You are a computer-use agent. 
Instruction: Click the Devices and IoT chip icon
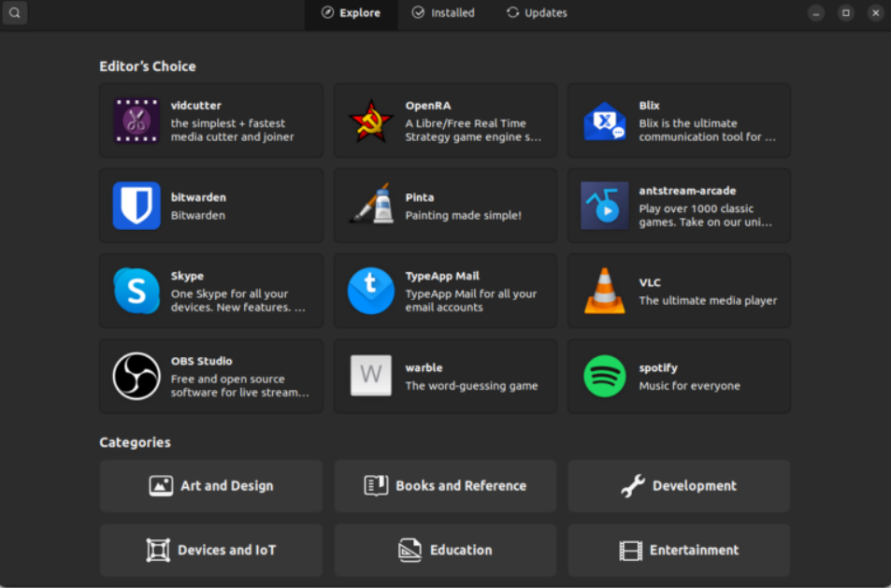[x=158, y=550]
